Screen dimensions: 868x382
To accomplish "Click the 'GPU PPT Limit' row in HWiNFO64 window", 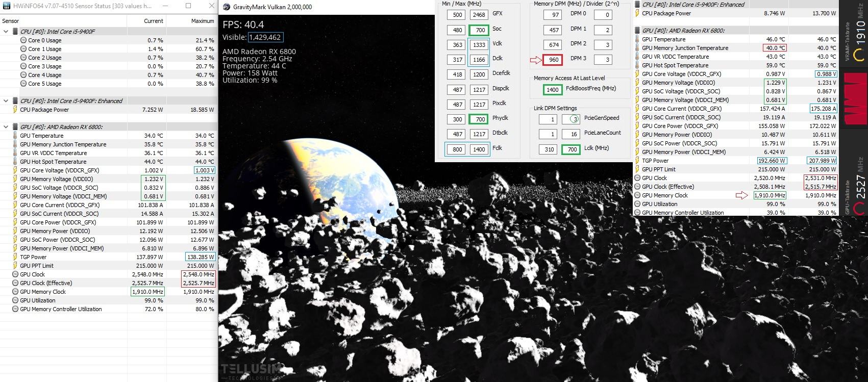I will click(108, 266).
